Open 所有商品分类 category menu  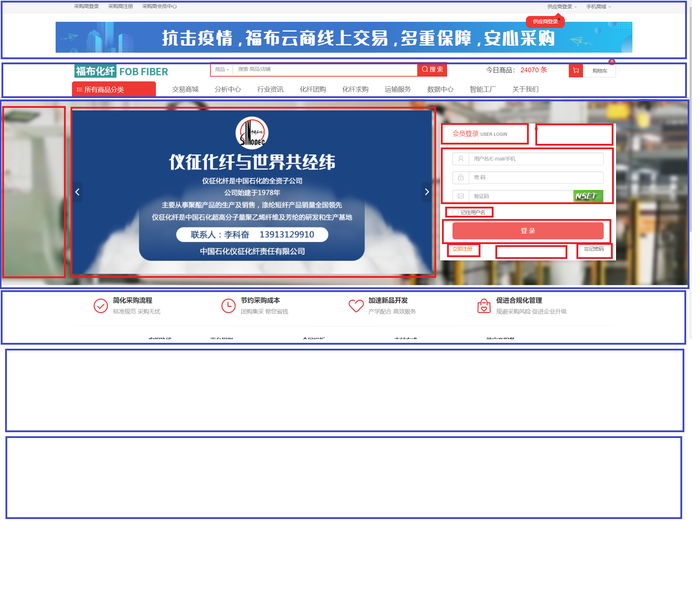[x=114, y=89]
